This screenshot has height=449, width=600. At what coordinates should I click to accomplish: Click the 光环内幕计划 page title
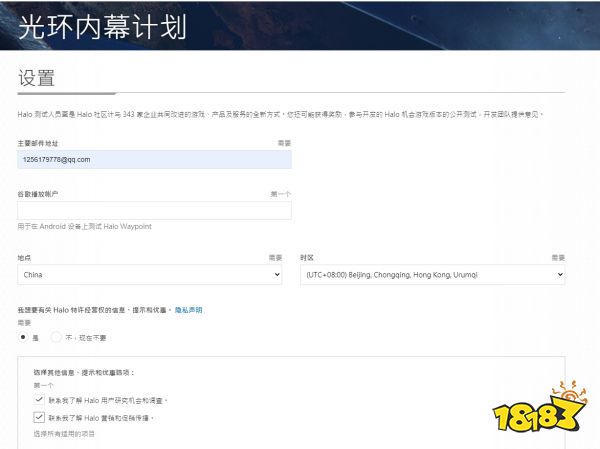click(x=102, y=27)
